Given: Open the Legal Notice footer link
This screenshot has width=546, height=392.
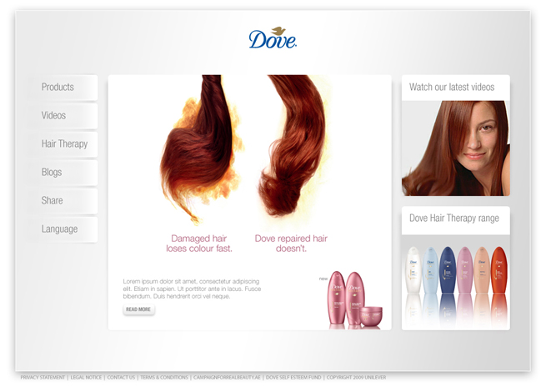Looking at the screenshot, I should click(86, 377).
